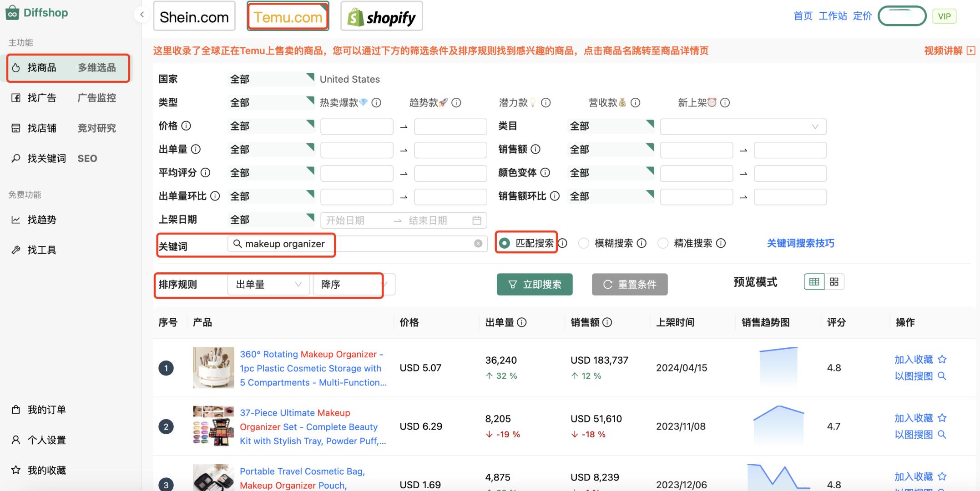The image size is (980, 491).
Task: Click the 价格 minimum input field
Action: pyautogui.click(x=357, y=126)
